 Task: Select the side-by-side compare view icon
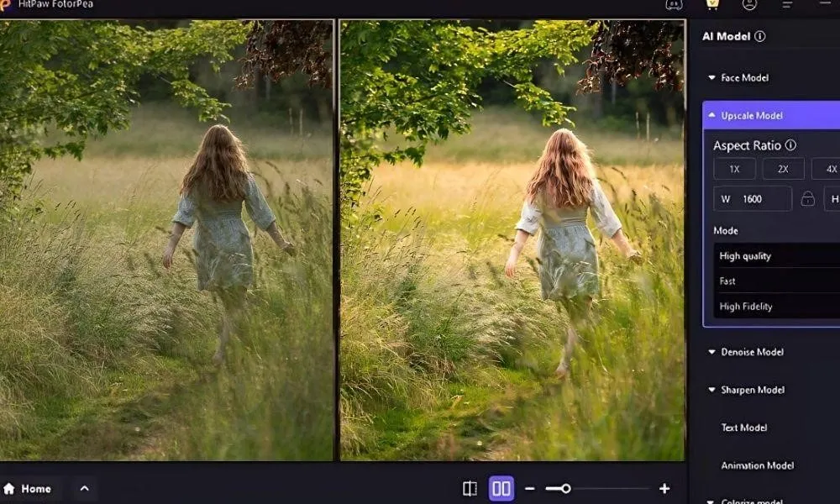501,488
